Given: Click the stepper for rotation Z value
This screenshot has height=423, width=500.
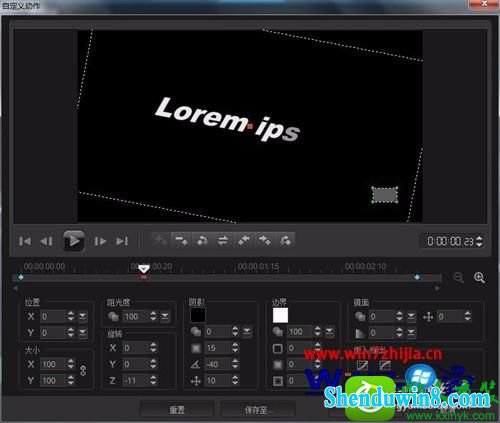Looking at the screenshot, I should point(153,380).
